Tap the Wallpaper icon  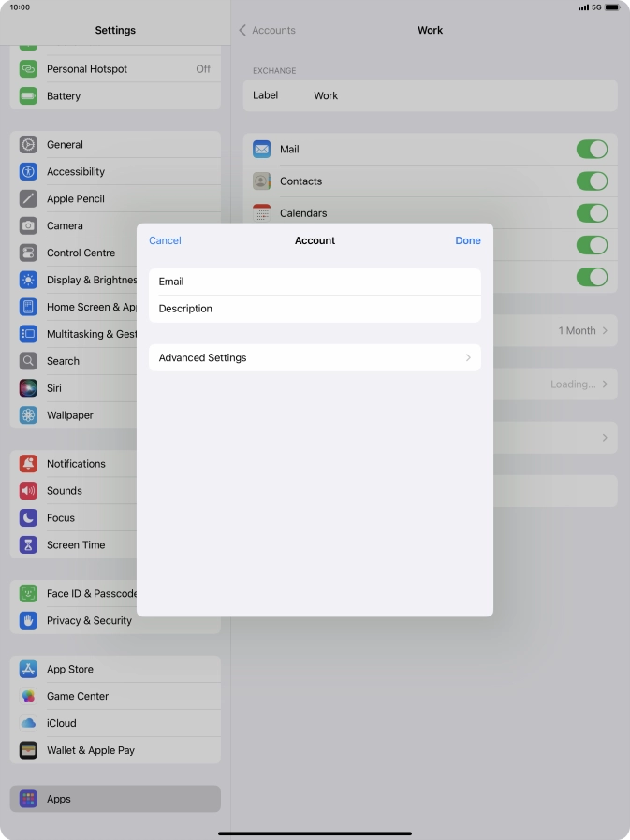pyautogui.click(x=28, y=415)
